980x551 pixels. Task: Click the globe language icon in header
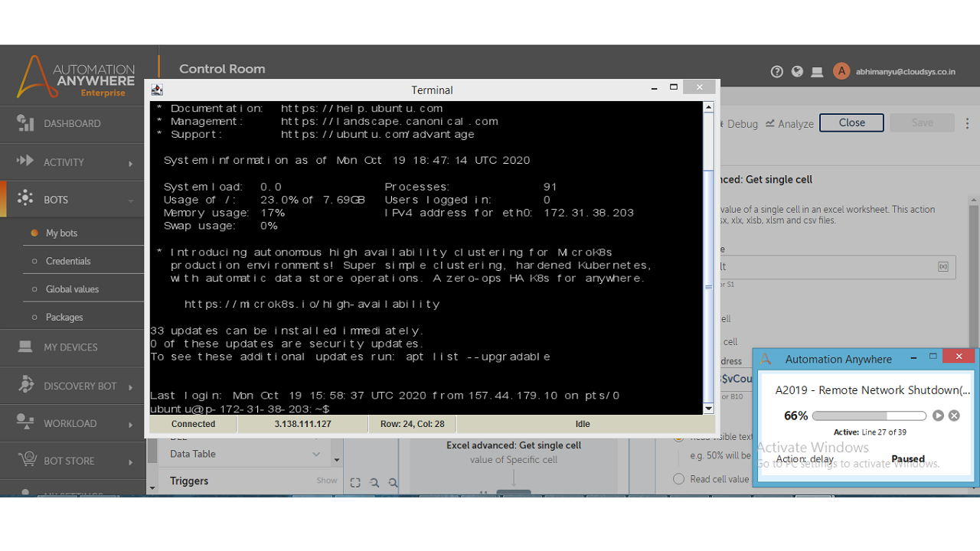coord(797,71)
